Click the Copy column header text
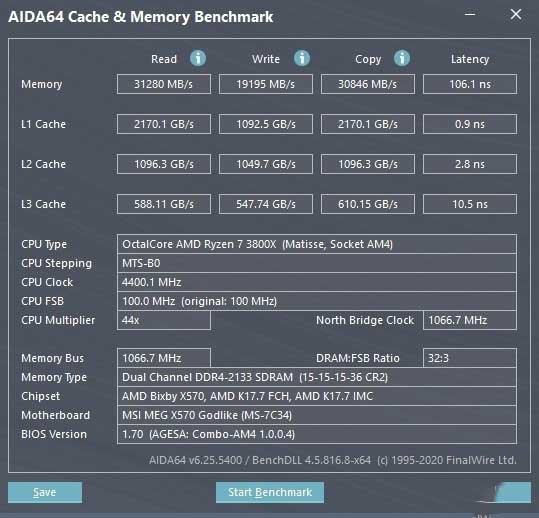 (368, 59)
